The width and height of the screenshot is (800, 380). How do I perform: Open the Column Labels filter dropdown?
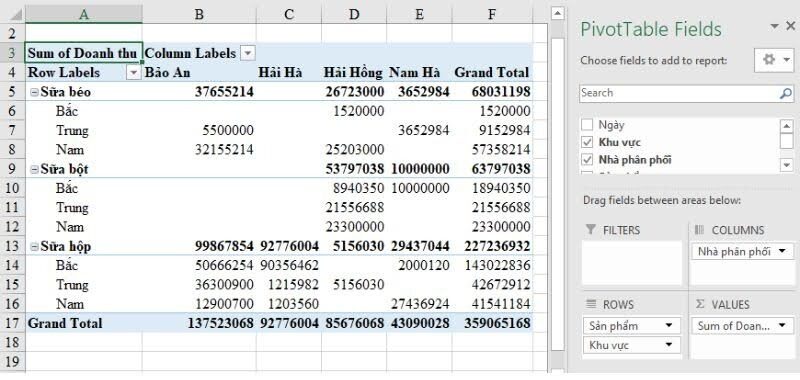[x=247, y=53]
